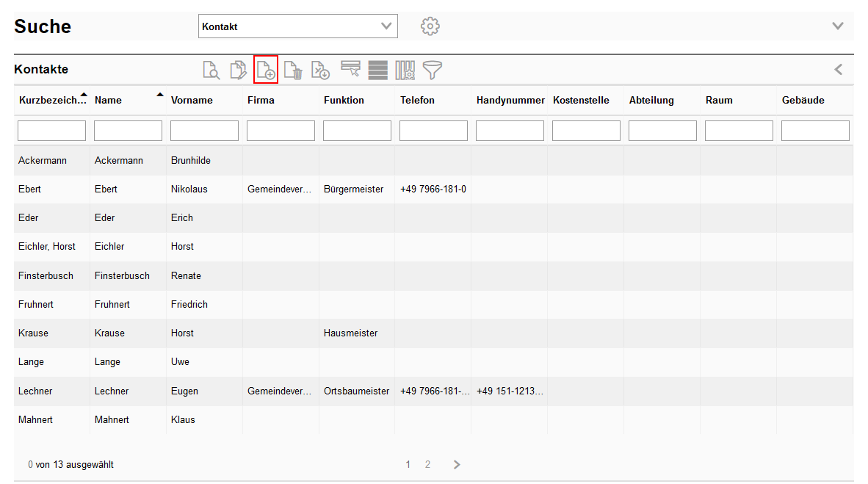
Task: Toggle the filter funnel icon
Action: point(433,71)
